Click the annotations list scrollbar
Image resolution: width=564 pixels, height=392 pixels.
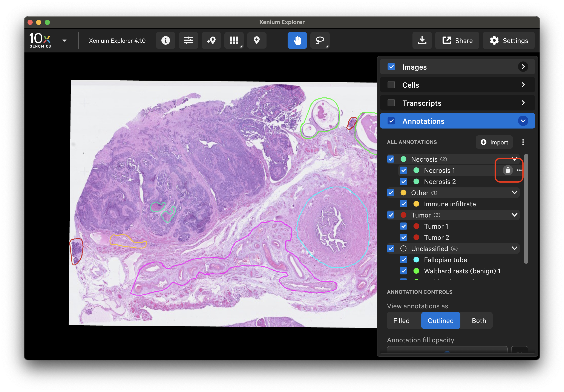point(526,209)
